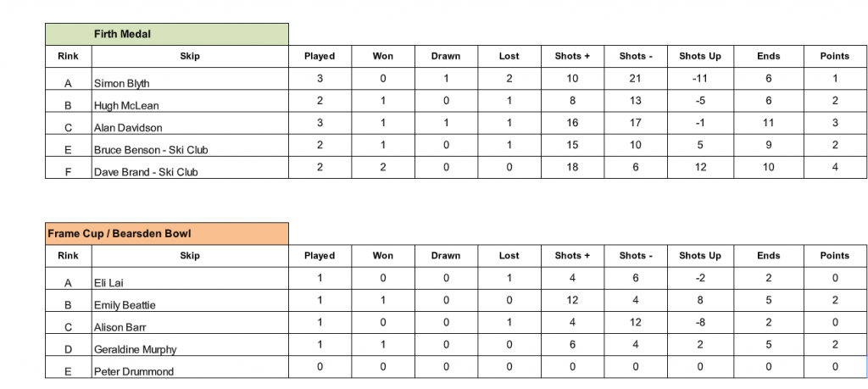Select Dave Brand's Shots + value 18

pos(572,167)
